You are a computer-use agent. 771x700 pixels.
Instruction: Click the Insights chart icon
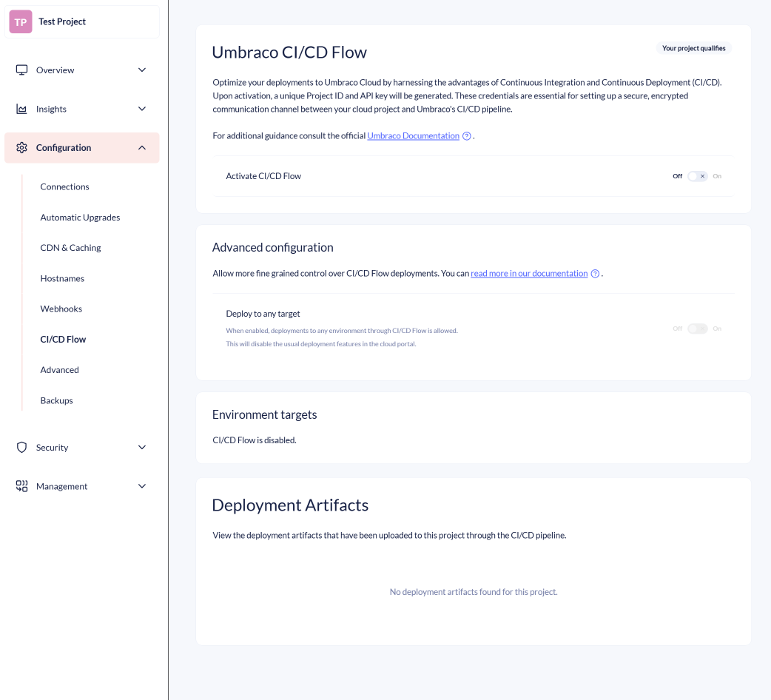(22, 109)
